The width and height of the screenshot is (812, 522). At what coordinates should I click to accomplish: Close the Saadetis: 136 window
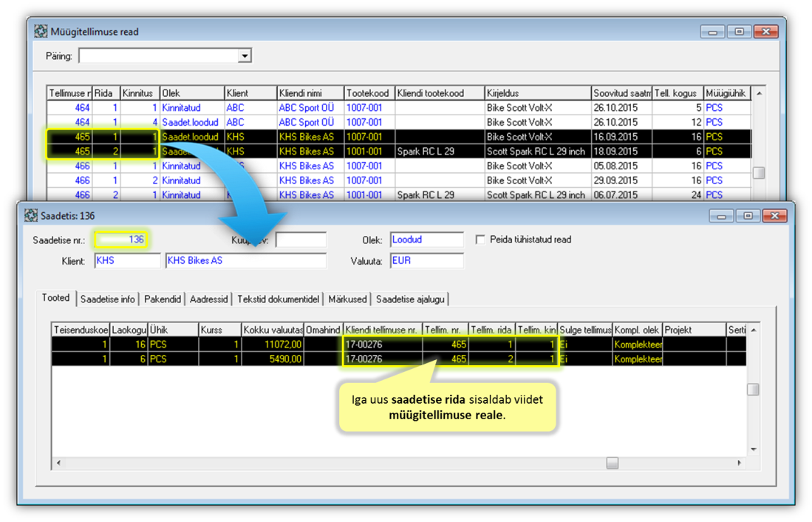775,216
